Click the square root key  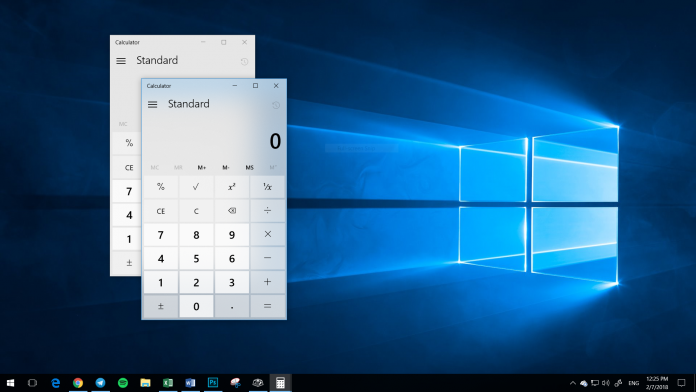point(196,187)
